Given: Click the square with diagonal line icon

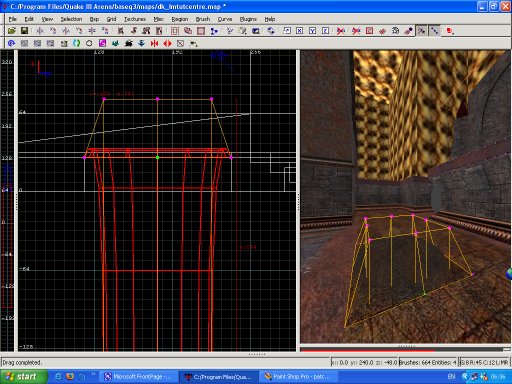Looking at the screenshot, I should point(180,43).
